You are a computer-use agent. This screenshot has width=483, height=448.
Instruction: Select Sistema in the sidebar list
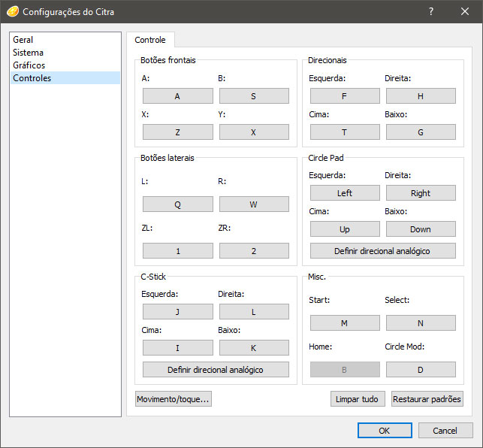pyautogui.click(x=65, y=53)
